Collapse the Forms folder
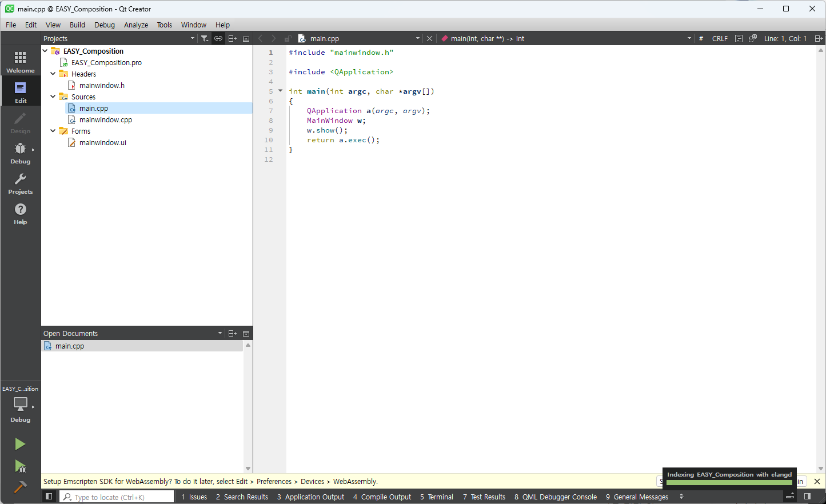This screenshot has width=826, height=504. (x=53, y=131)
